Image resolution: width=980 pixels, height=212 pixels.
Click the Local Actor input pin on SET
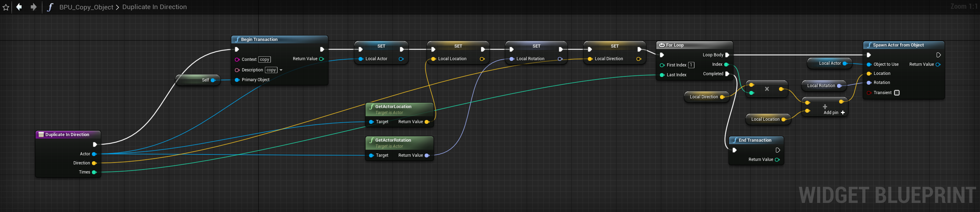pos(361,59)
